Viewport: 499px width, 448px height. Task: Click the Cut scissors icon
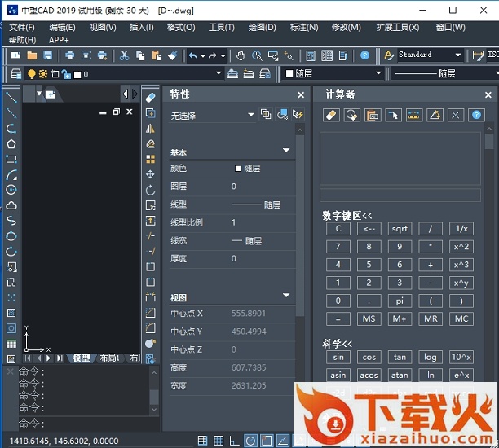124,55
